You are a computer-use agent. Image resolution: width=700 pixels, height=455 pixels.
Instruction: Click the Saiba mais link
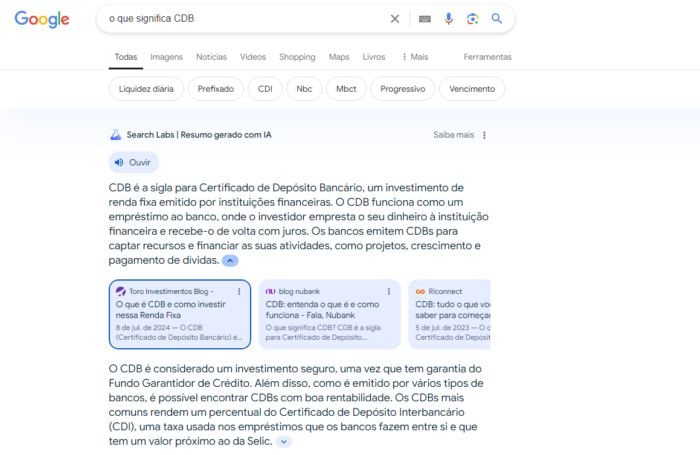454,135
